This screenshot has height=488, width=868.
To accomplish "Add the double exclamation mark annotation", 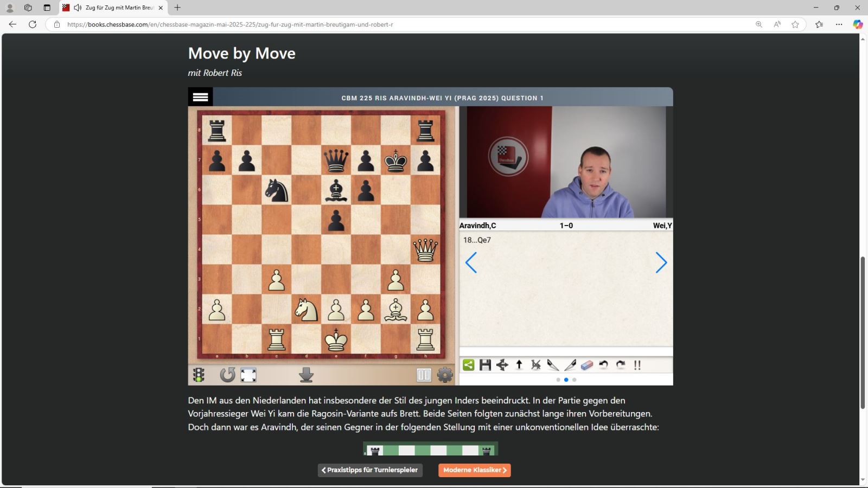I will (637, 365).
